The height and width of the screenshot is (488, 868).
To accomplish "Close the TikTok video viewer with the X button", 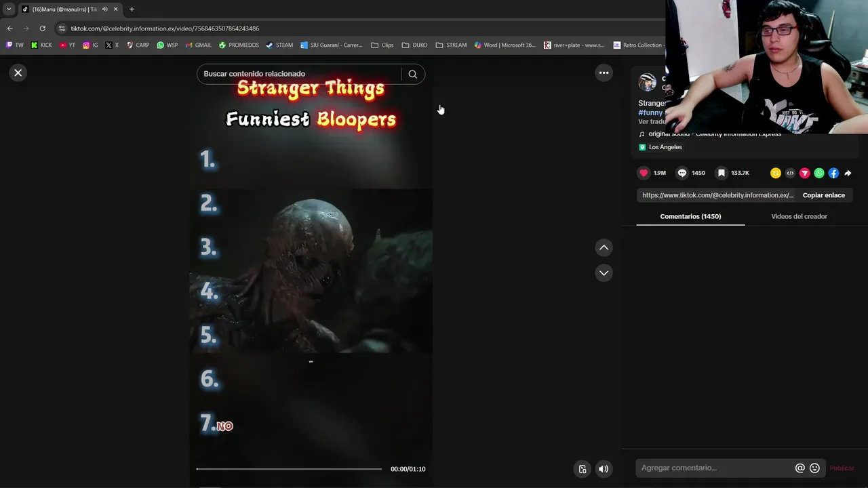I will (x=18, y=73).
